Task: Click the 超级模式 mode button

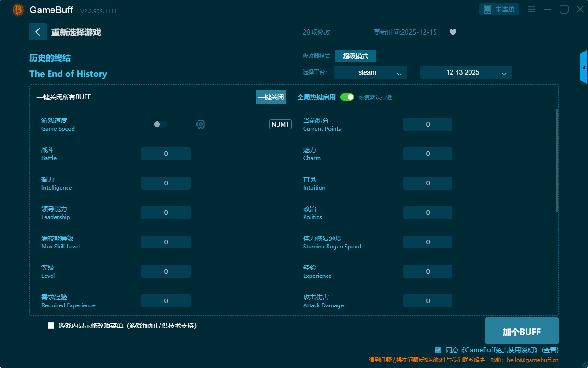Action: [355, 56]
